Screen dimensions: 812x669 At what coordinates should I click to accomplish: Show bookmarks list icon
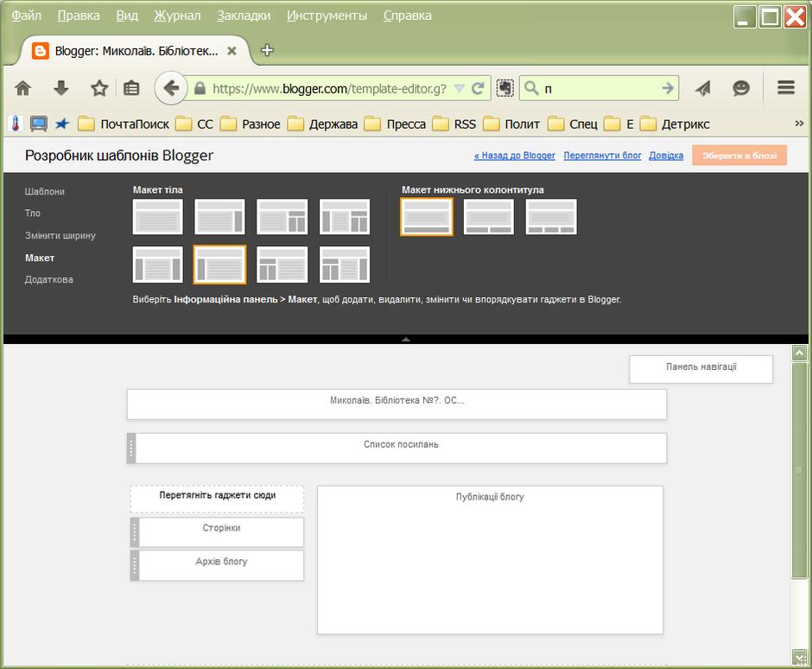(131, 88)
